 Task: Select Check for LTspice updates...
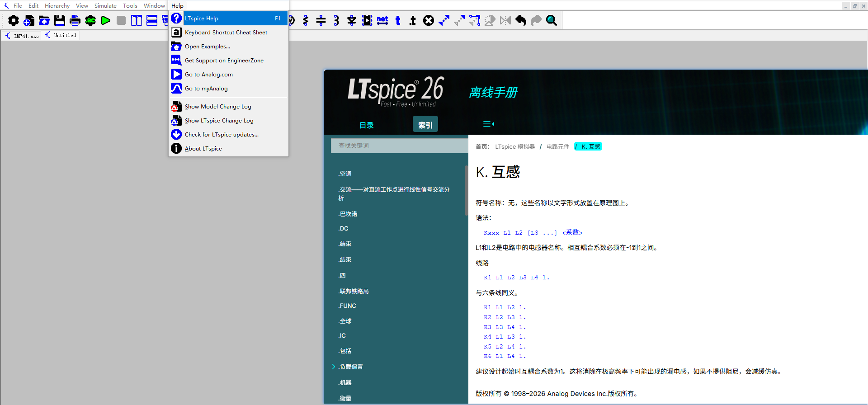tap(229, 135)
